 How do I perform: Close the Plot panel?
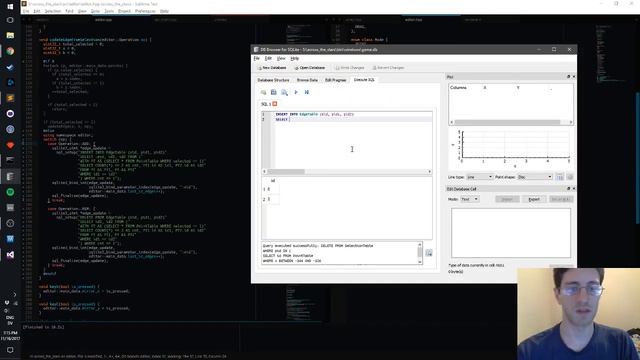573,77
